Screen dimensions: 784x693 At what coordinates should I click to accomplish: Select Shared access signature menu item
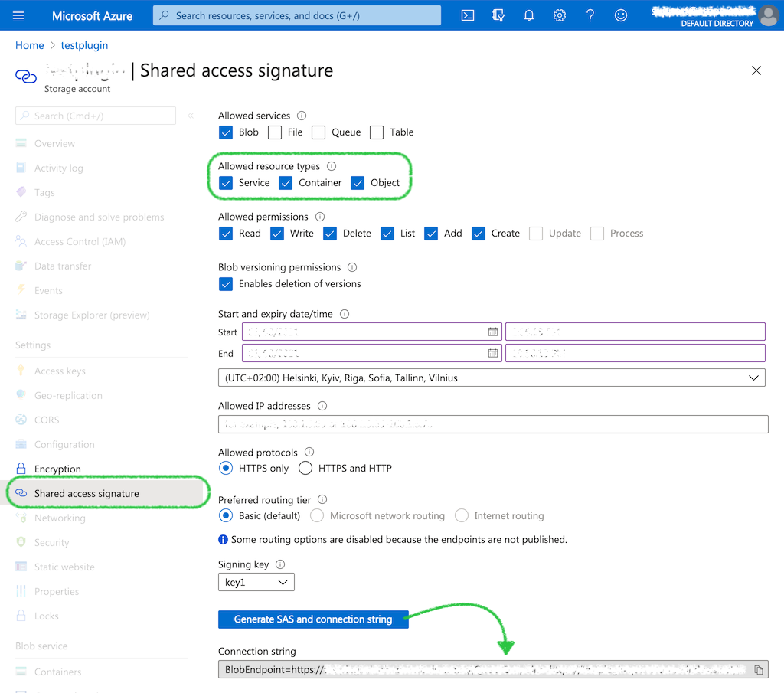(87, 493)
